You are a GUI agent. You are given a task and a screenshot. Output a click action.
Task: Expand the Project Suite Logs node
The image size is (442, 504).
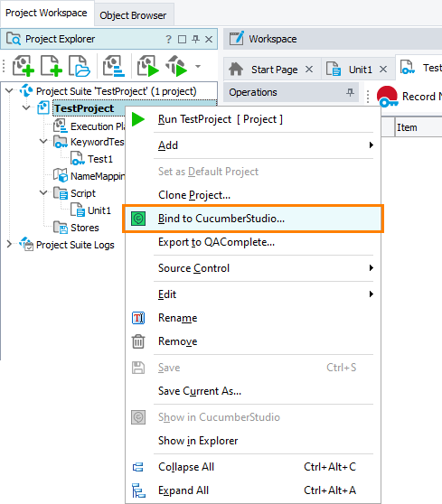9,244
